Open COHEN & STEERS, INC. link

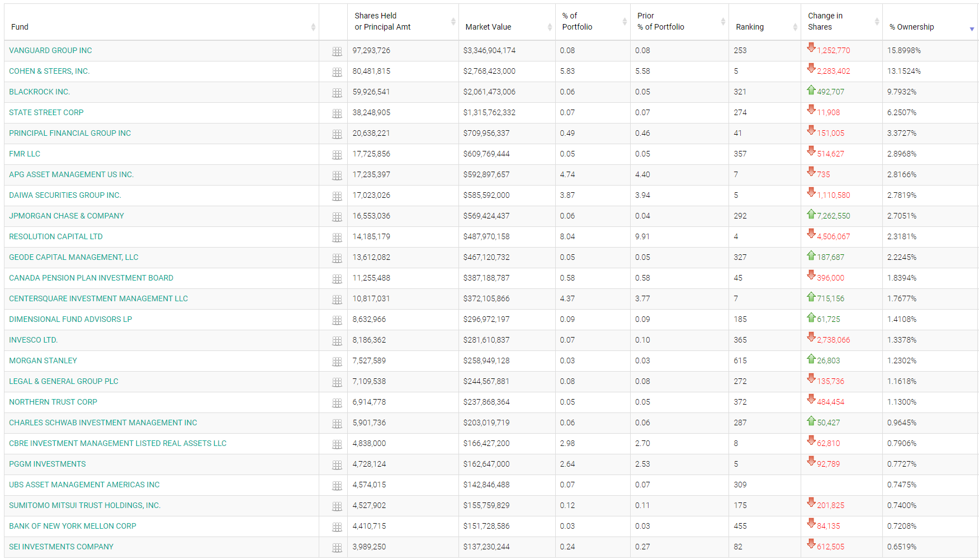tap(49, 71)
